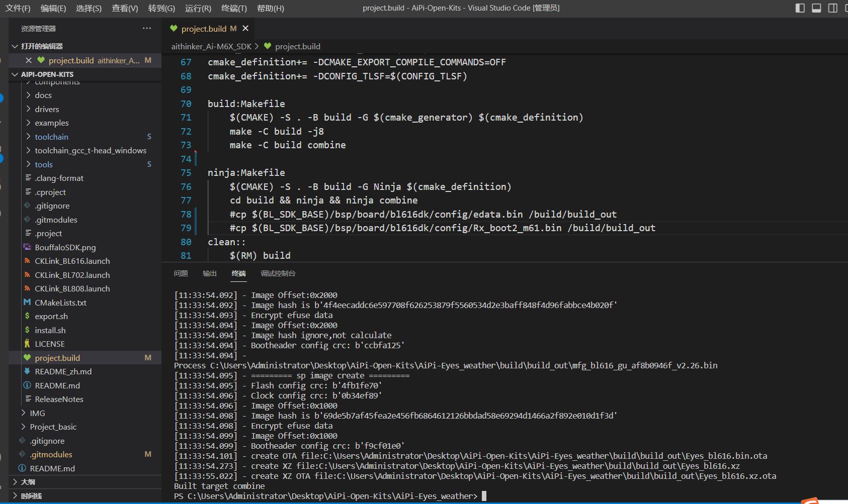Collapse the 打开的编辑器 section
Image resolution: width=848 pixels, height=504 pixels.
[x=86, y=46]
